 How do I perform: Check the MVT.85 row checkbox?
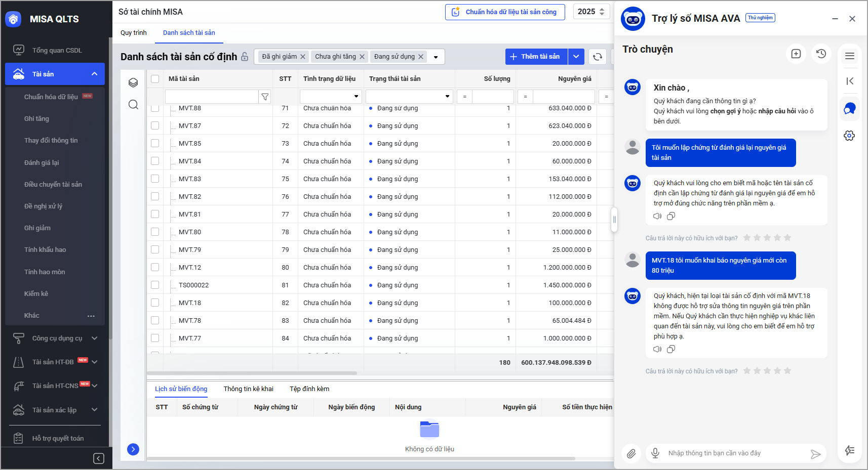point(155,143)
